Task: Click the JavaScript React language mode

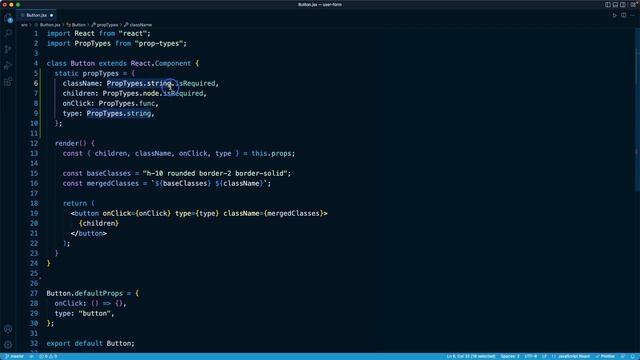Action: point(573,356)
